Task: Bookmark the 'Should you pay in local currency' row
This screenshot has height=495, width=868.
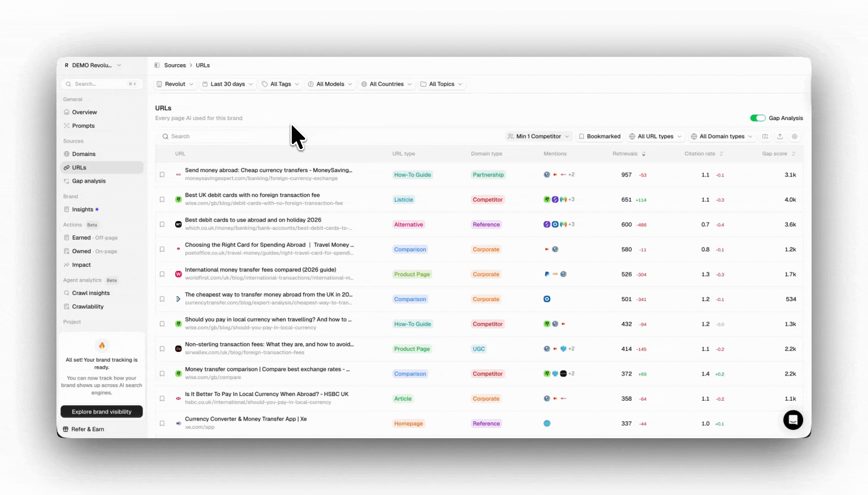Action: point(162,324)
